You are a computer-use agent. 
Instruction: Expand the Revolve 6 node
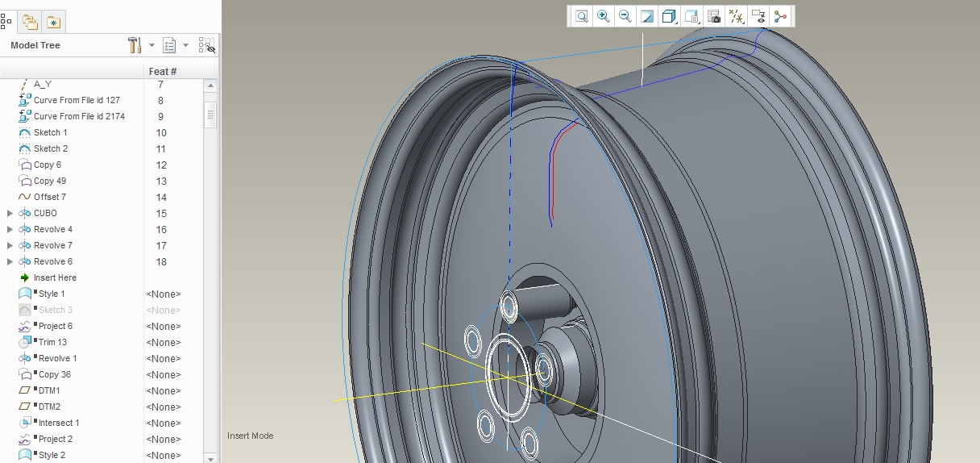pyautogui.click(x=10, y=261)
